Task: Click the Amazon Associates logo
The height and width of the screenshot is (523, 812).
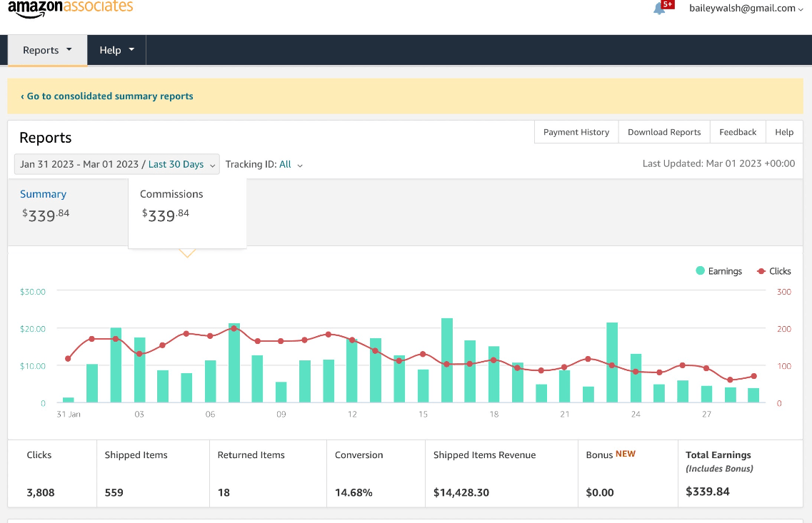Action: tap(70, 8)
